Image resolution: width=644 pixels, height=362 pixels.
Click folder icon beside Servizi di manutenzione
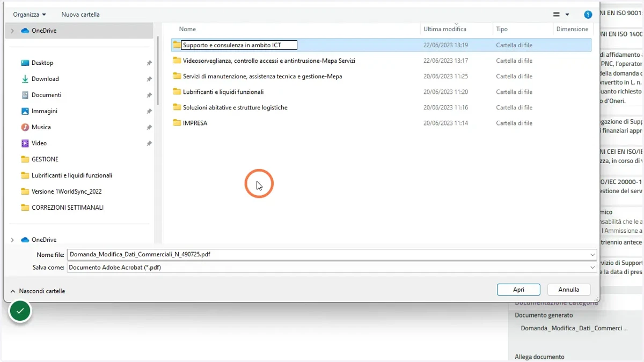(x=177, y=76)
